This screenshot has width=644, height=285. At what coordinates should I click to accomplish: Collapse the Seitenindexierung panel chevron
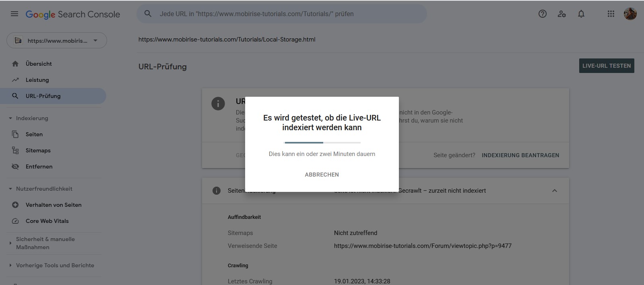554,191
